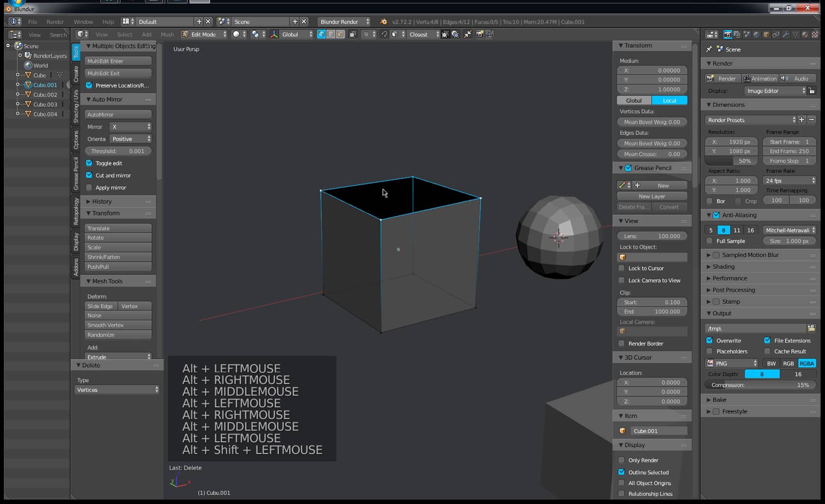Screen dimensions: 825x504
Task: Click the MultiEdit Enter button
Action: pos(118,60)
